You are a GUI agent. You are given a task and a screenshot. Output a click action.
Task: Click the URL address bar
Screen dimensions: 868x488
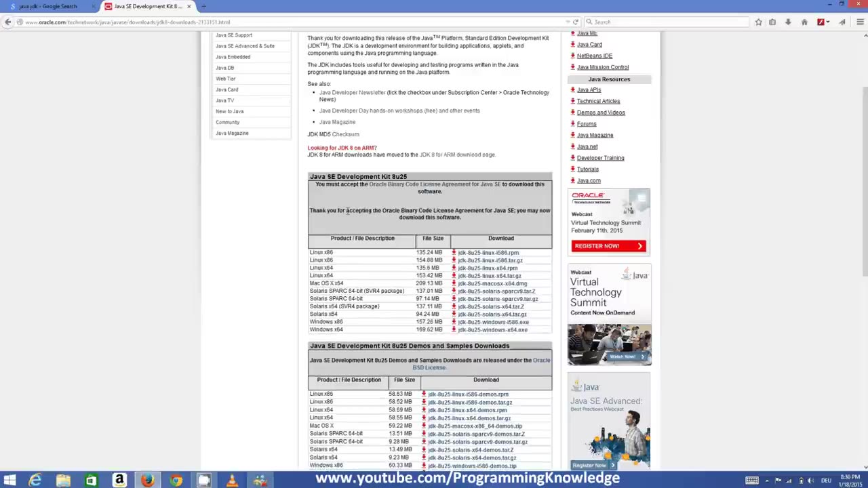coord(292,22)
